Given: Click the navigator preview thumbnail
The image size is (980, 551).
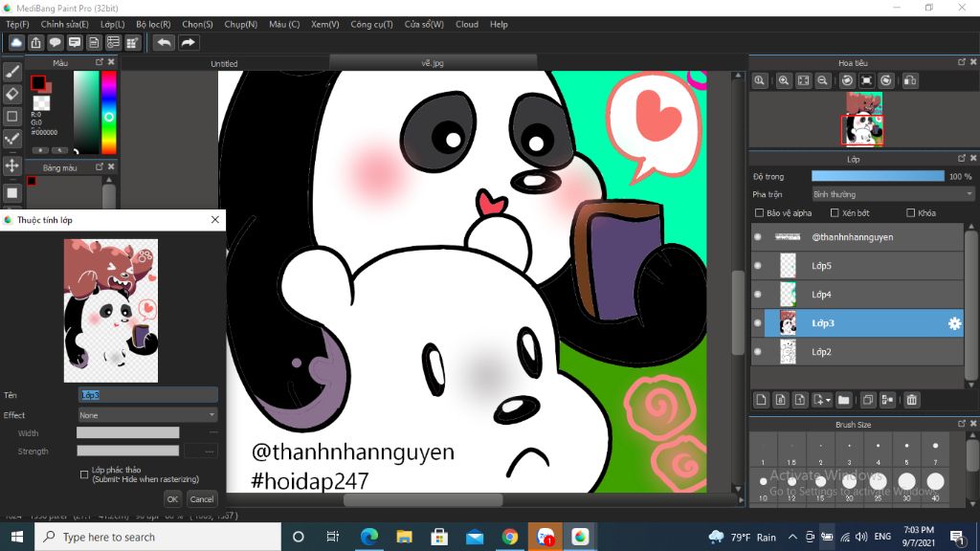Looking at the screenshot, I should 863,119.
